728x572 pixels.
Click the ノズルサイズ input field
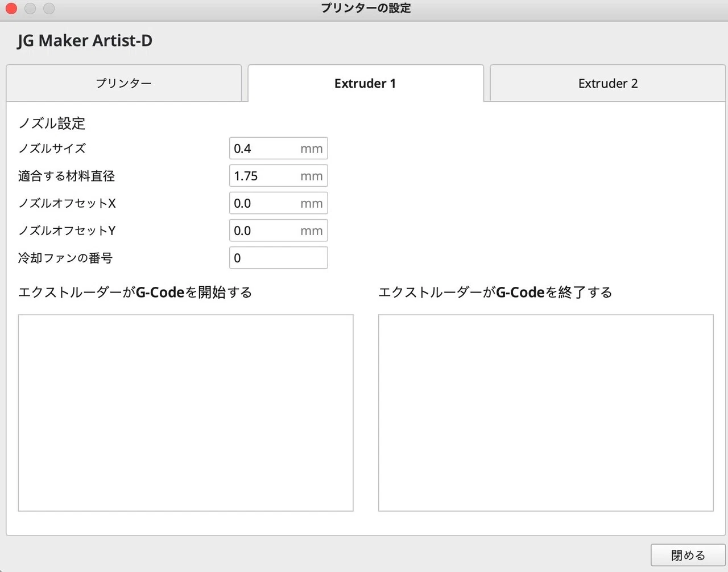(279, 149)
